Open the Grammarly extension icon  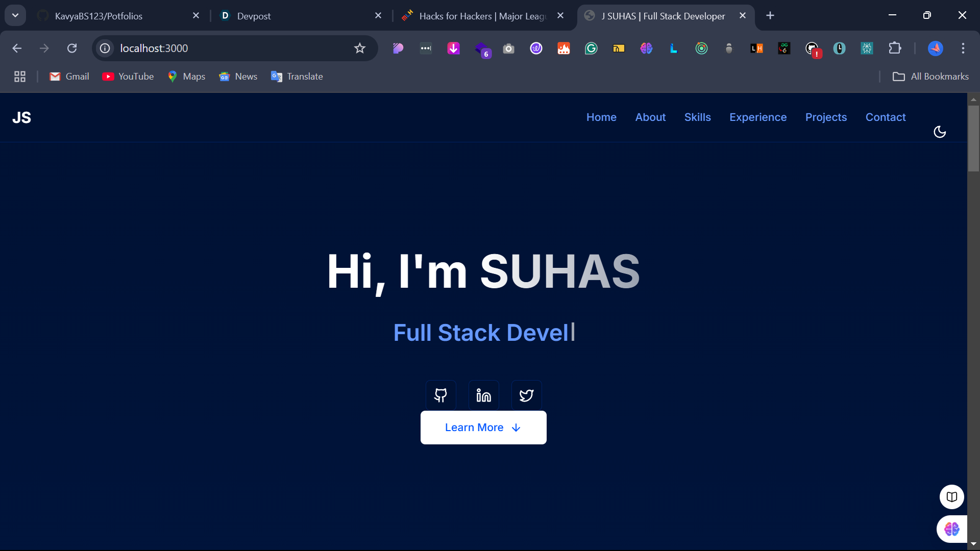[591, 48]
